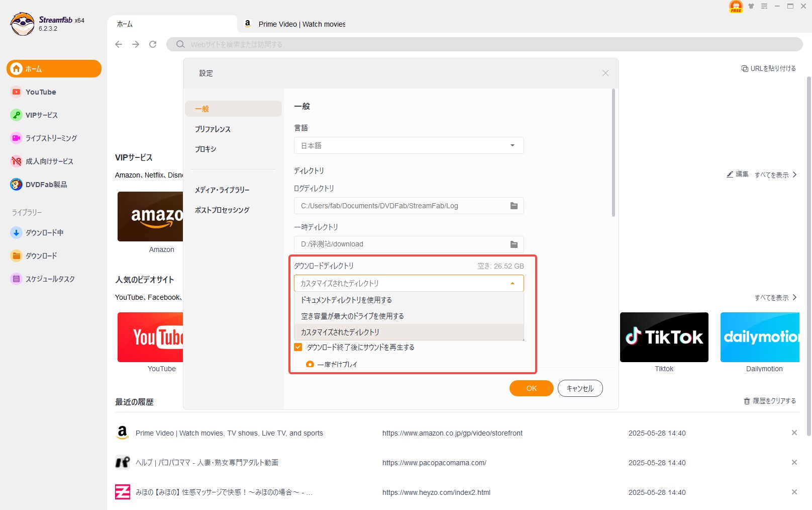The width and height of the screenshot is (812, 510).
Task: Remove the Prime Video history entry
Action: click(x=794, y=433)
